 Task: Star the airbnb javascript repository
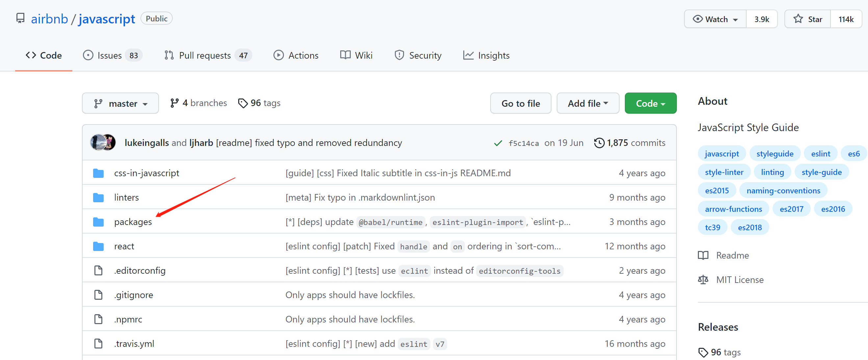tap(807, 19)
